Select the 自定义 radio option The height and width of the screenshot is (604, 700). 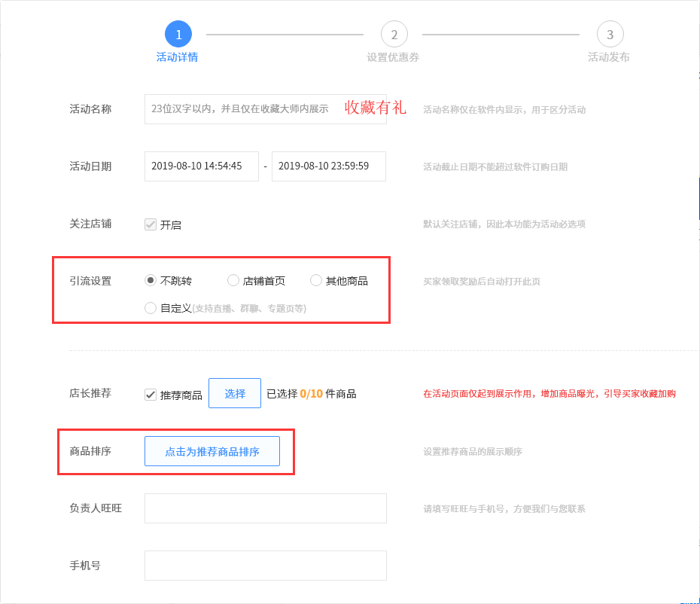point(151,308)
